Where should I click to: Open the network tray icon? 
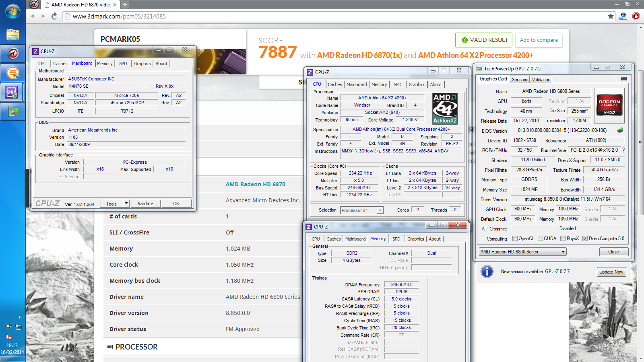[19, 327]
